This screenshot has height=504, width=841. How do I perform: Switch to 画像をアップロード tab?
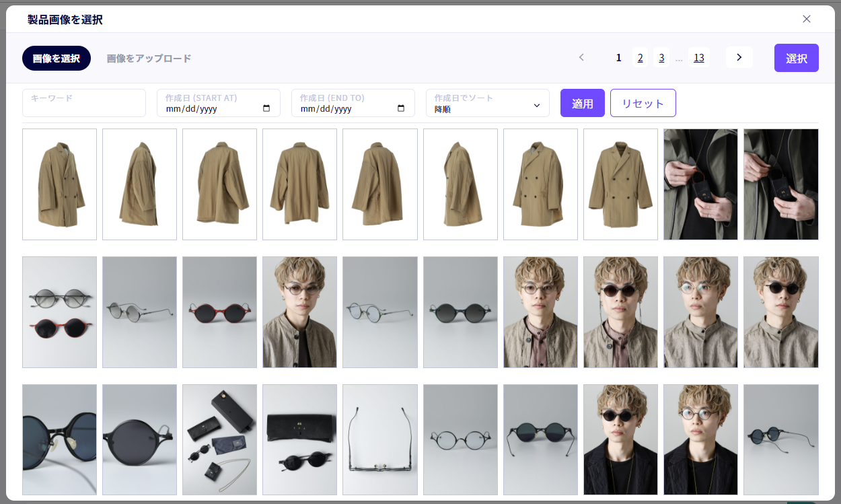tap(149, 58)
